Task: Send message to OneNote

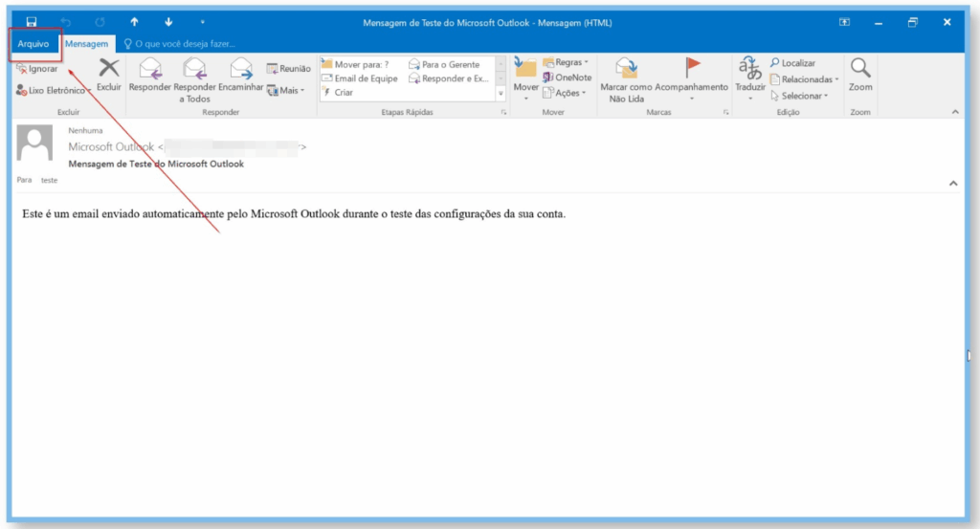Action: click(x=568, y=77)
